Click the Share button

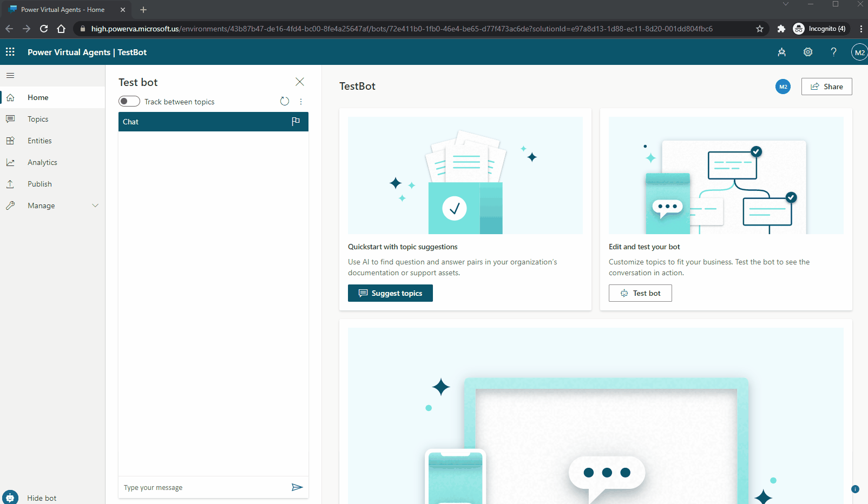(826, 87)
